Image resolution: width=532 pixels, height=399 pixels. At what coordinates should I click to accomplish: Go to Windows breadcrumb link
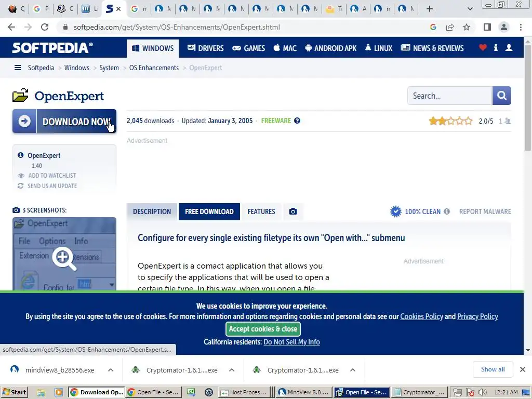[77, 68]
